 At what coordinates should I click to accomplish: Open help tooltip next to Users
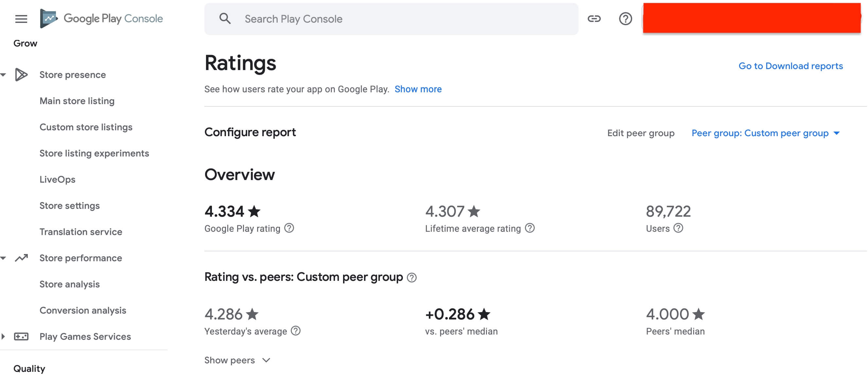point(678,228)
